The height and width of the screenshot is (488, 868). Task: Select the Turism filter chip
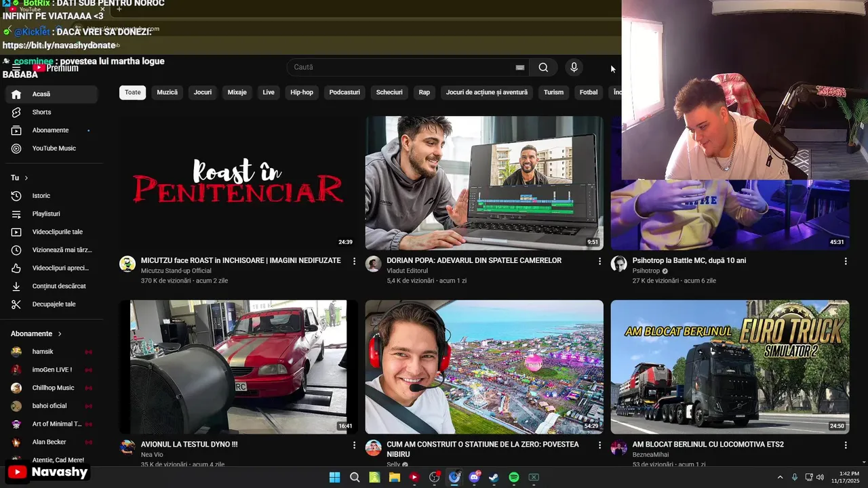click(553, 92)
